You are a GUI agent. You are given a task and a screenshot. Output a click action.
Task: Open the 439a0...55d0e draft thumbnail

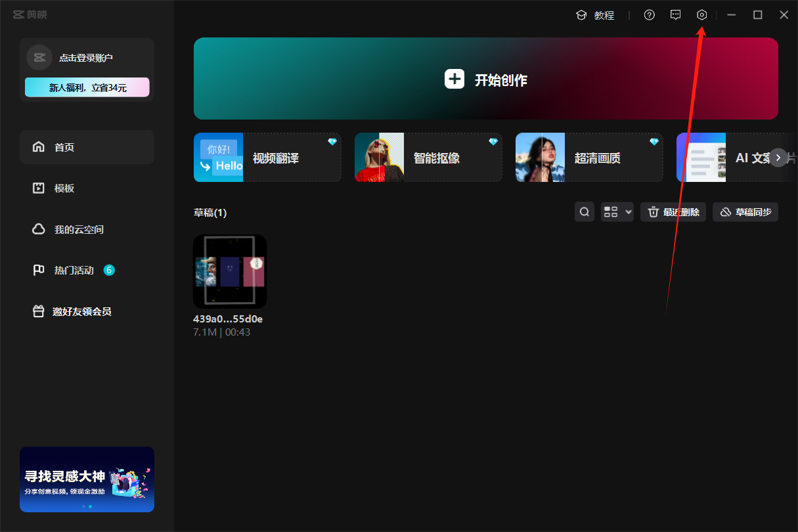[230, 271]
